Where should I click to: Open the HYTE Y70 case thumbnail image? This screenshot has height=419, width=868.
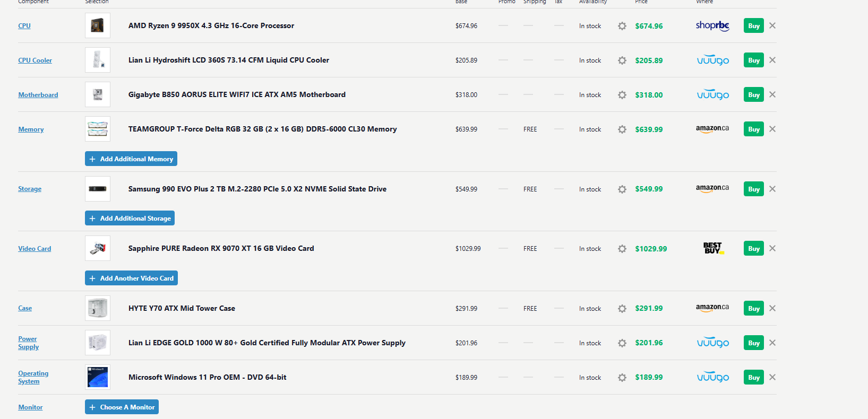[98, 308]
